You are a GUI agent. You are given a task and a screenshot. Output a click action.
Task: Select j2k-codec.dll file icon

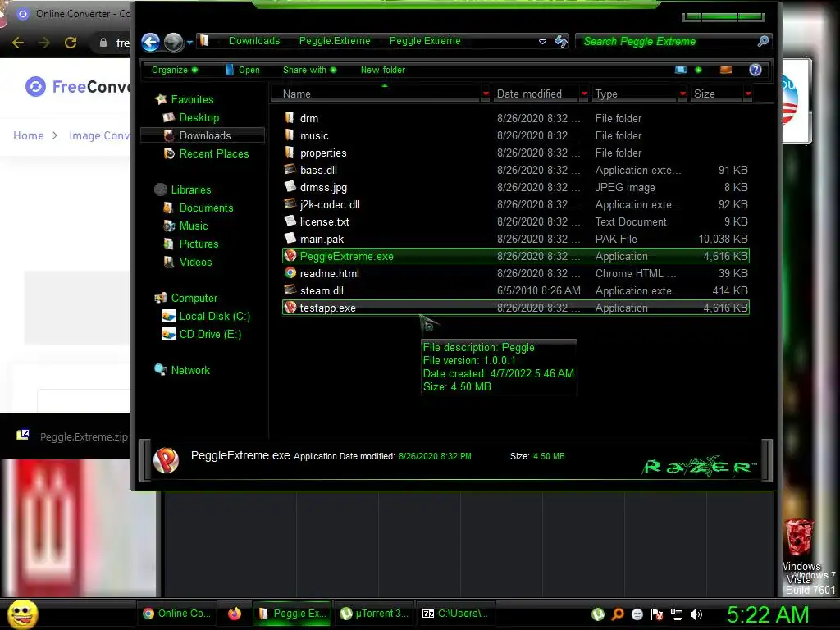tap(290, 203)
